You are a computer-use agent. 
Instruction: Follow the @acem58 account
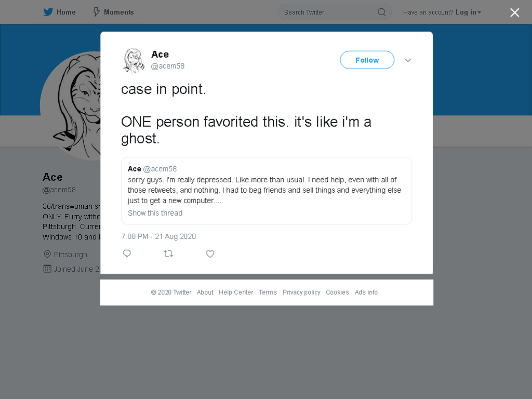367,60
